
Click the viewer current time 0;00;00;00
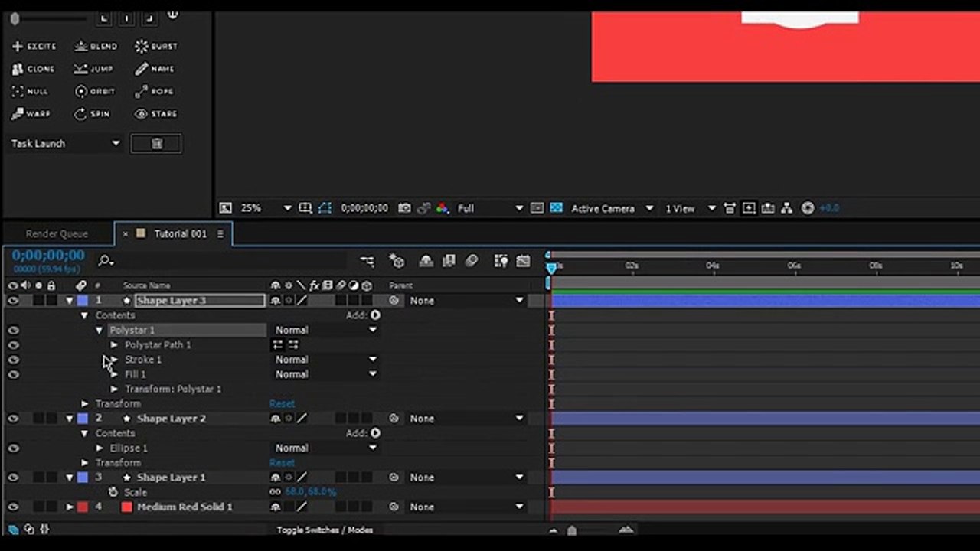(364, 208)
